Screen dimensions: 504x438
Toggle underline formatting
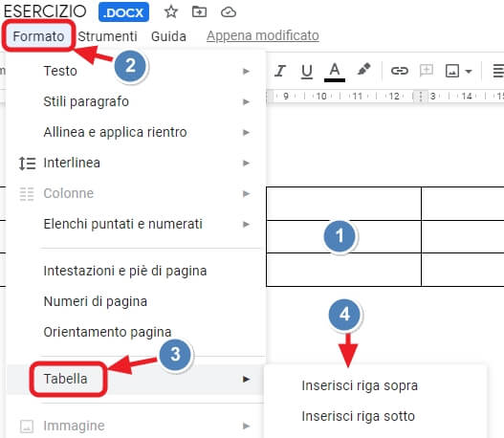tap(307, 71)
